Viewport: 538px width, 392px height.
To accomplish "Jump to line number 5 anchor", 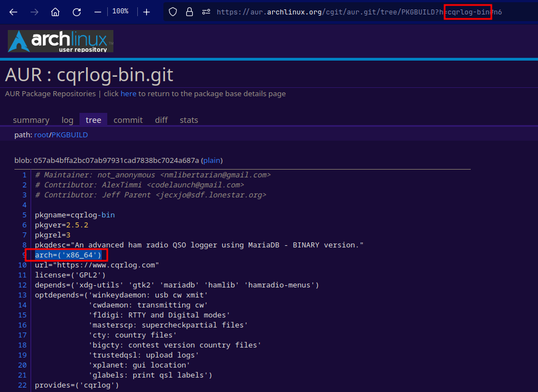I will point(24,215).
